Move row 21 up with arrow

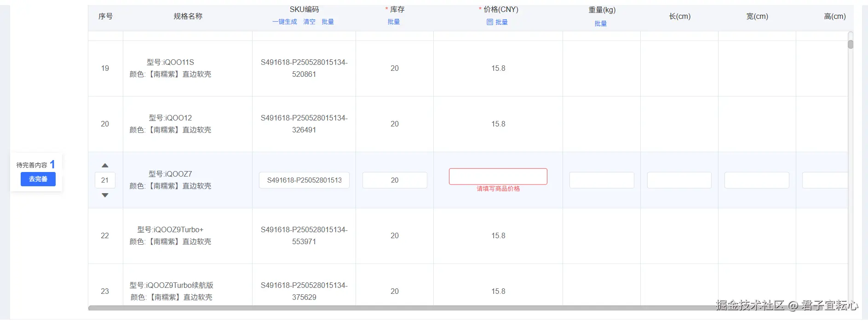(x=105, y=166)
